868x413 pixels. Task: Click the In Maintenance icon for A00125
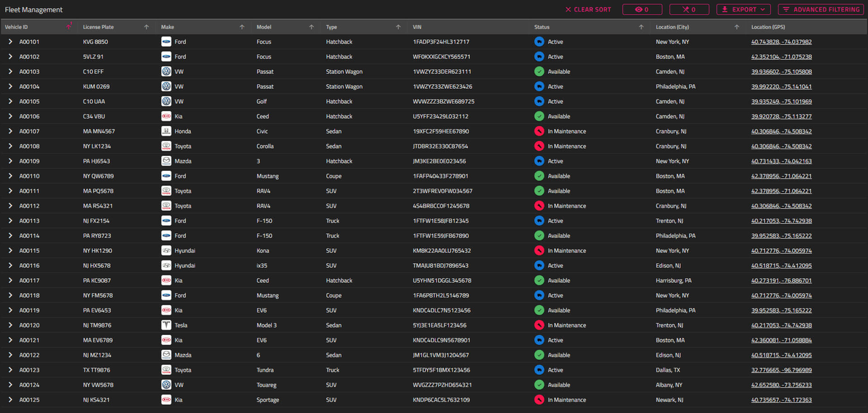point(539,399)
